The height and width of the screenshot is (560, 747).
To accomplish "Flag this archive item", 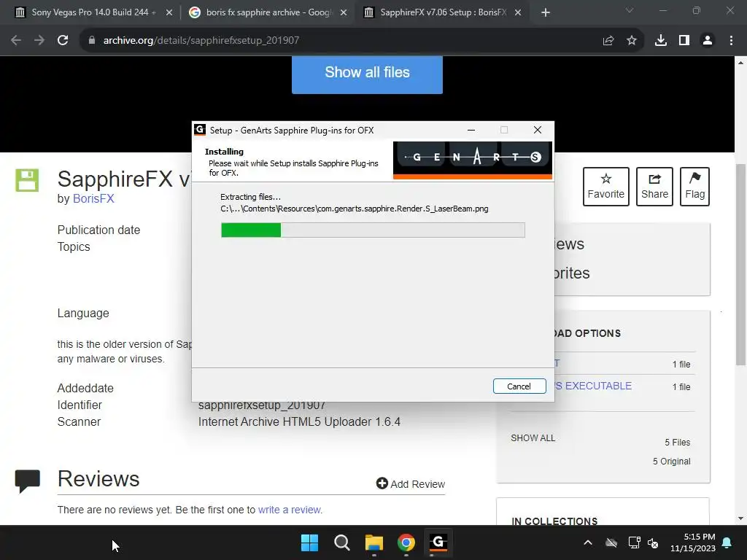I will [694, 187].
